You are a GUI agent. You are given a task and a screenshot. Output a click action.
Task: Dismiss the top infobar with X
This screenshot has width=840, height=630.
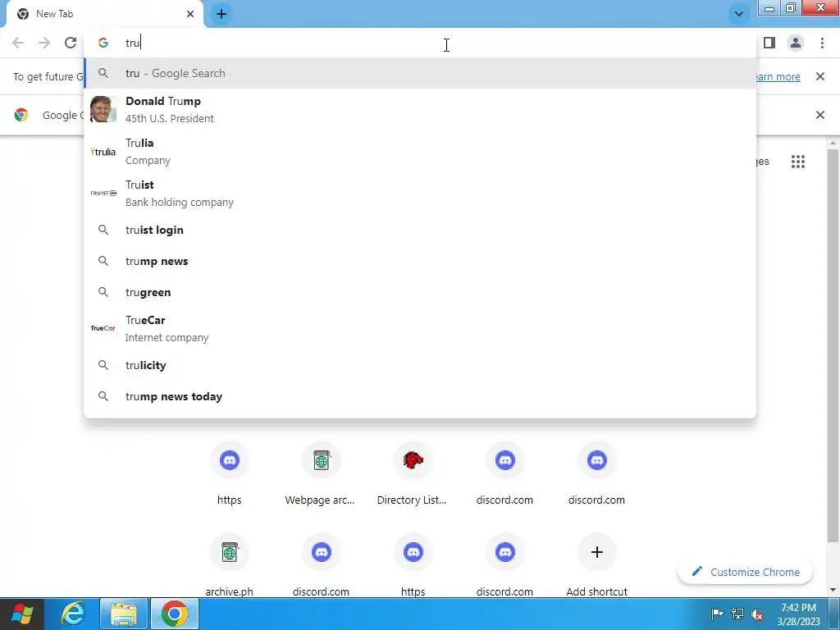(x=820, y=76)
